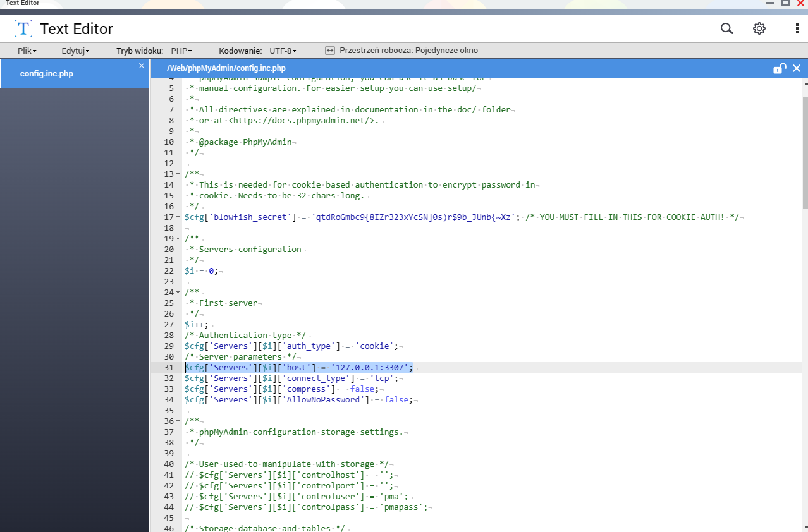Image resolution: width=808 pixels, height=532 pixels.
Task: Click the vertical scrollbar thumb
Action: click(x=805, y=152)
